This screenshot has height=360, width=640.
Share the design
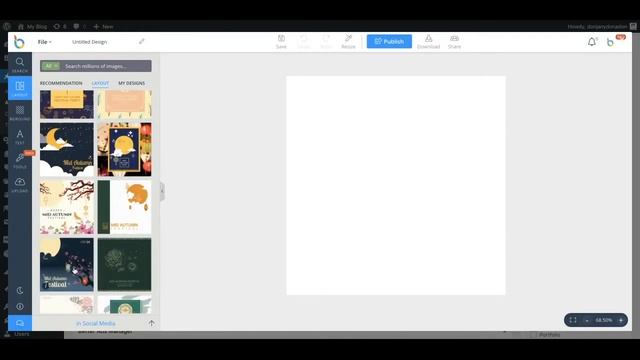coord(454,42)
